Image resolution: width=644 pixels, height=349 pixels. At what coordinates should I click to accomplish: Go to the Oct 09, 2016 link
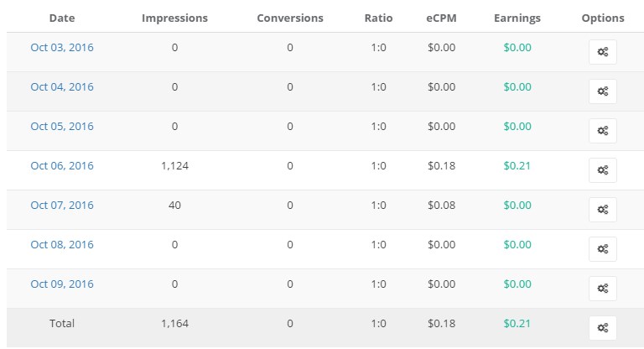pyautogui.click(x=62, y=284)
